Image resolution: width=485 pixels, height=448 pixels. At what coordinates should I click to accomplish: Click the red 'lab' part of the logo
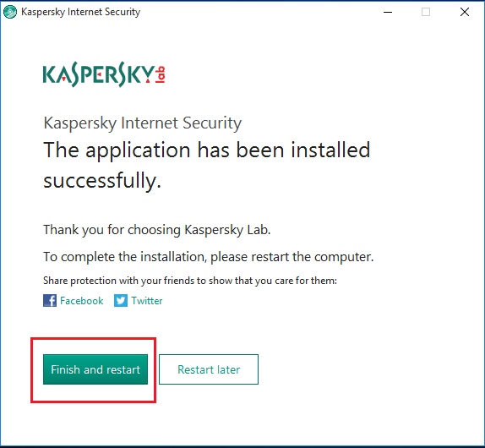[161, 74]
